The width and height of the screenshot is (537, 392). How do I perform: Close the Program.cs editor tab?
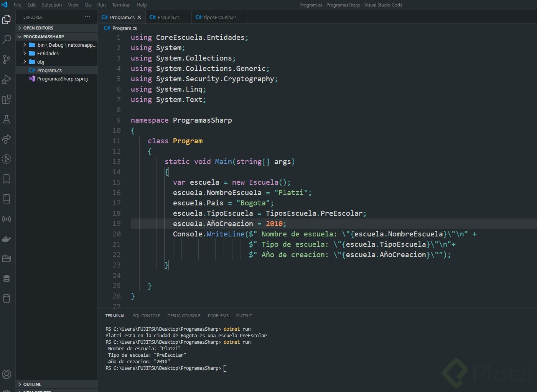(139, 17)
